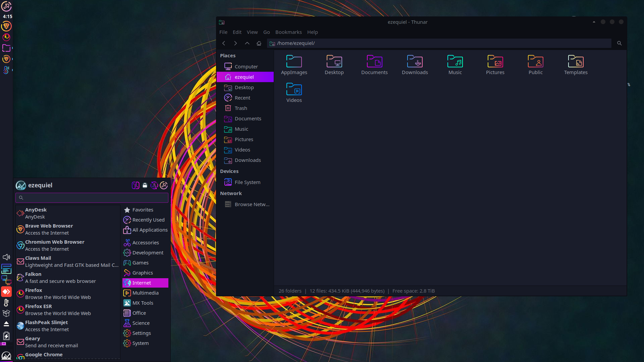644x362 pixels.
Task: Open the AnyDesk tray icon in panel
Action: [6, 292]
